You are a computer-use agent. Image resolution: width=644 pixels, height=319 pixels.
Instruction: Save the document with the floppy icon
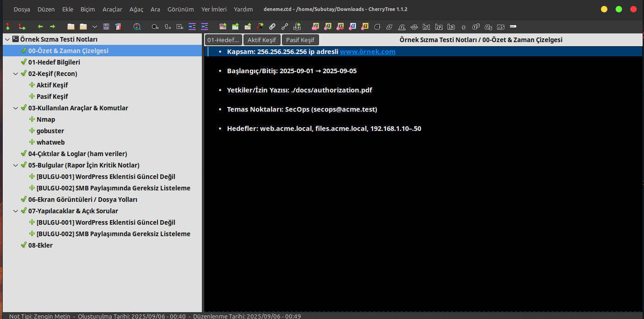point(106,27)
